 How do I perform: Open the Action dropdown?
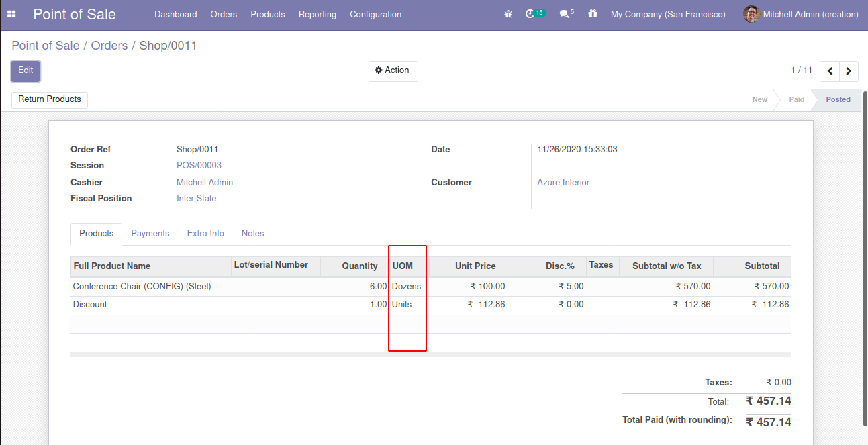393,71
